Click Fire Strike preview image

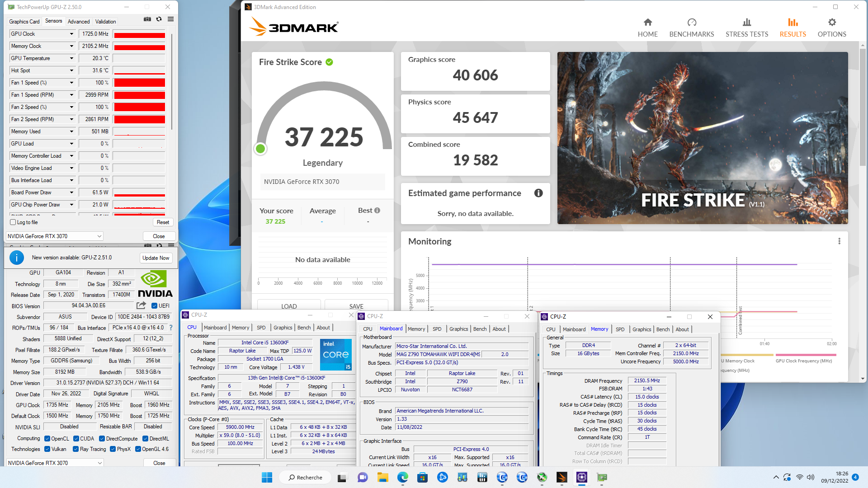(x=703, y=138)
